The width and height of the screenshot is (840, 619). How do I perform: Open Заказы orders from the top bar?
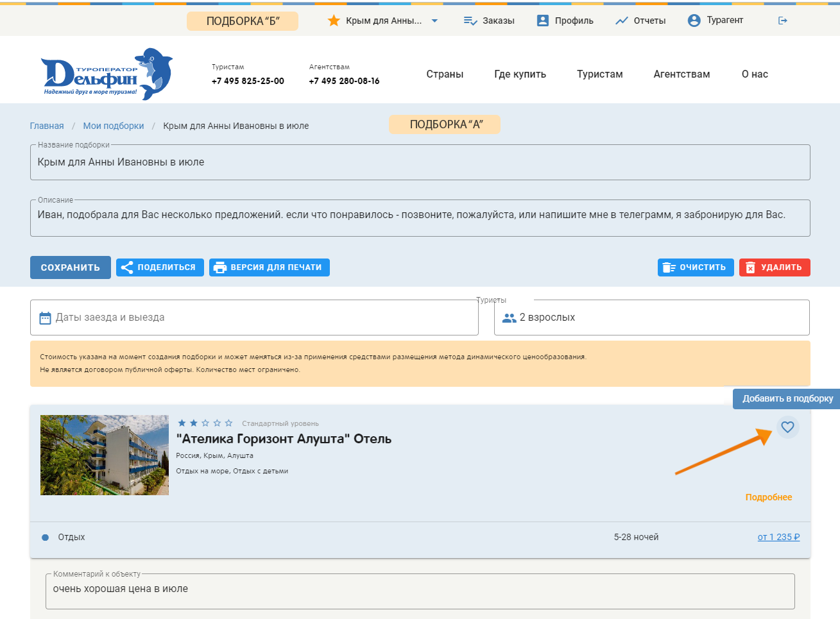point(489,21)
